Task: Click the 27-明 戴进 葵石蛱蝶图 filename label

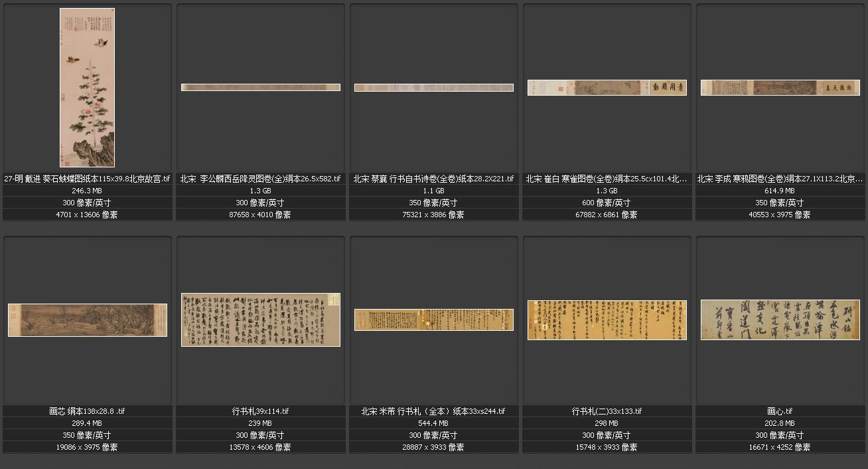Action: [x=87, y=179]
